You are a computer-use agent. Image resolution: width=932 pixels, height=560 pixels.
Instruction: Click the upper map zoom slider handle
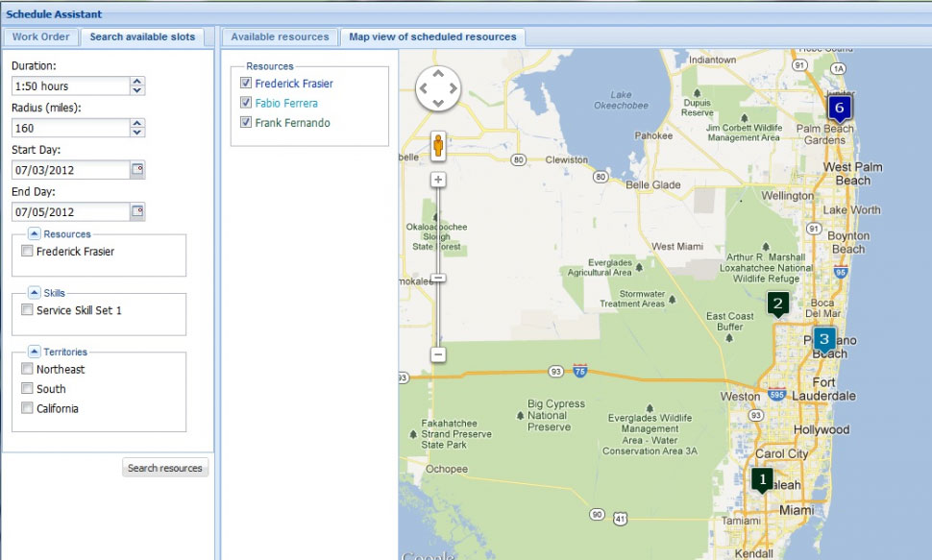pos(438,278)
